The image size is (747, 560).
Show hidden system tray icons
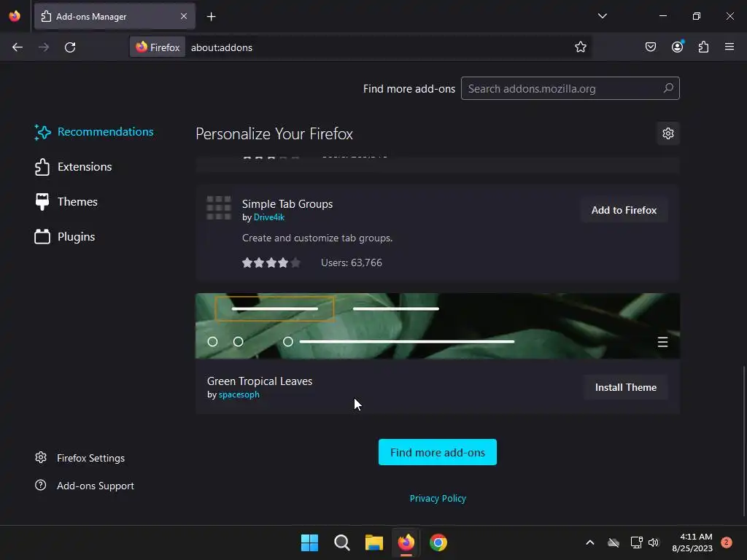(x=589, y=542)
